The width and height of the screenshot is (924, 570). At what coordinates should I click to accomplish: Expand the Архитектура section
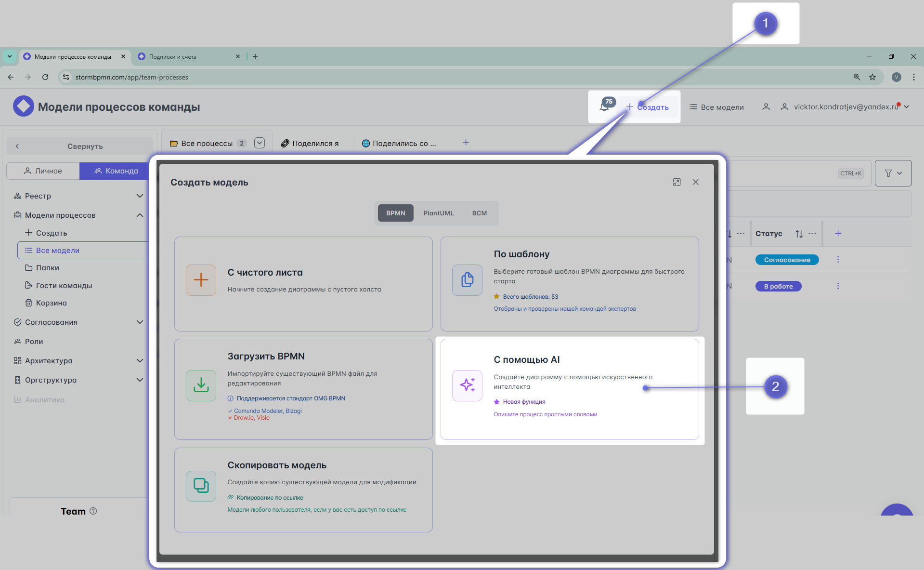(x=140, y=361)
